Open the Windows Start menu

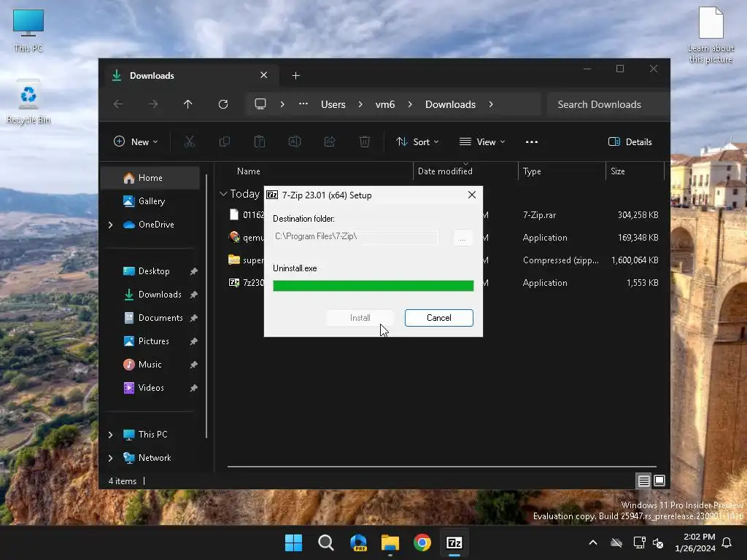293,542
